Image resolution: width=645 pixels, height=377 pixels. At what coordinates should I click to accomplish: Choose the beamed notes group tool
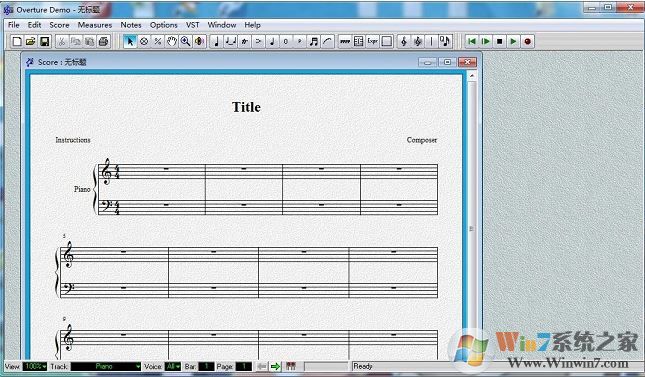point(313,41)
